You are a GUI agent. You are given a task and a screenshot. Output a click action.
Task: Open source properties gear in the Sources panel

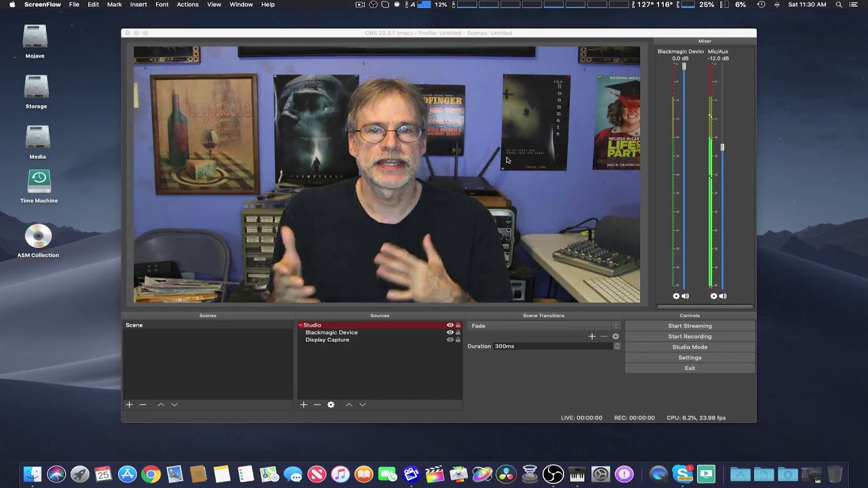pos(331,405)
